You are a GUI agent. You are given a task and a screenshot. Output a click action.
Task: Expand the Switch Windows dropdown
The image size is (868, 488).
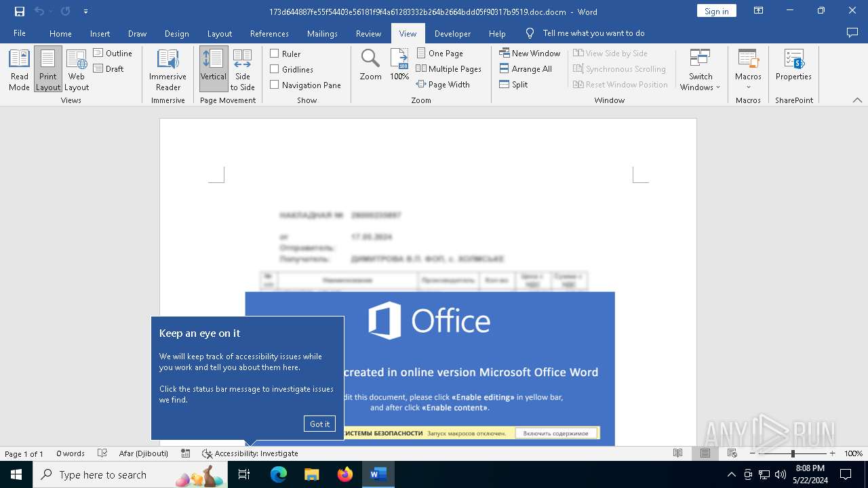[x=701, y=70]
